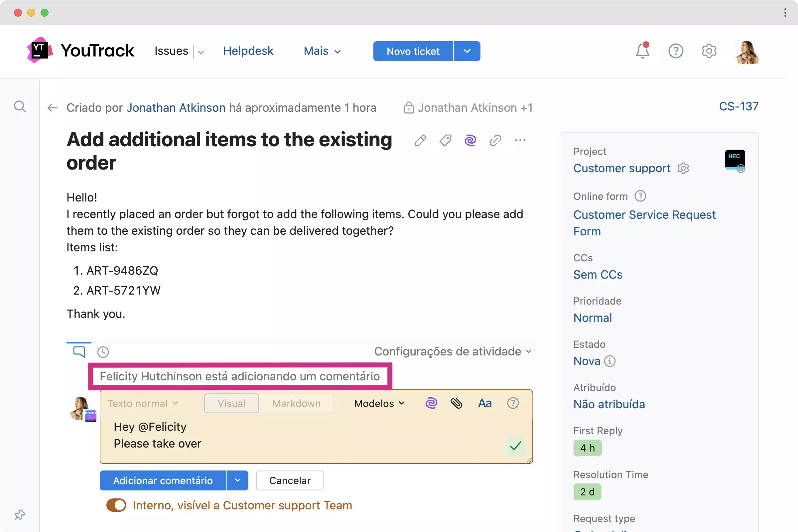Viewport: 798px width, 532px height.
Task: Open the Novo ticket dropdown arrow
Action: click(467, 51)
